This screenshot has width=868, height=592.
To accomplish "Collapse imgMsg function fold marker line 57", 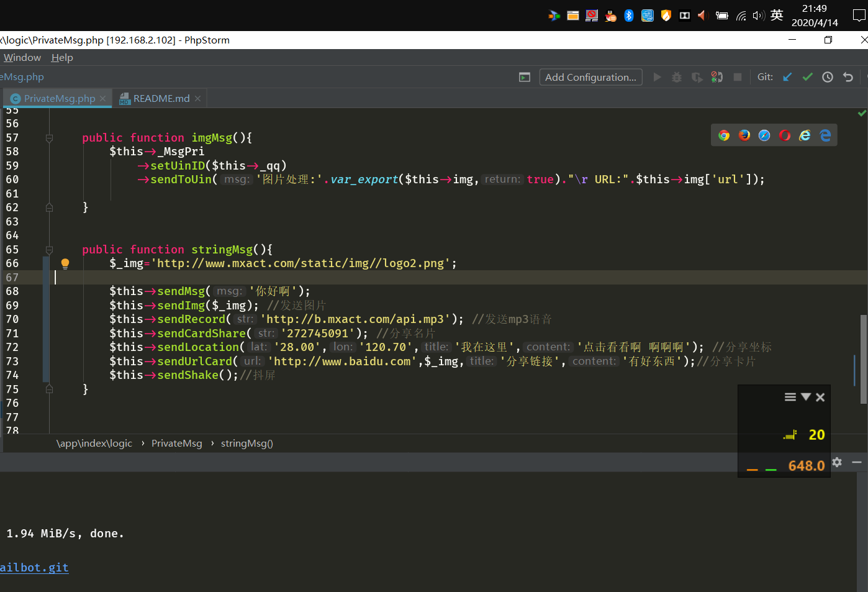I will (x=49, y=138).
